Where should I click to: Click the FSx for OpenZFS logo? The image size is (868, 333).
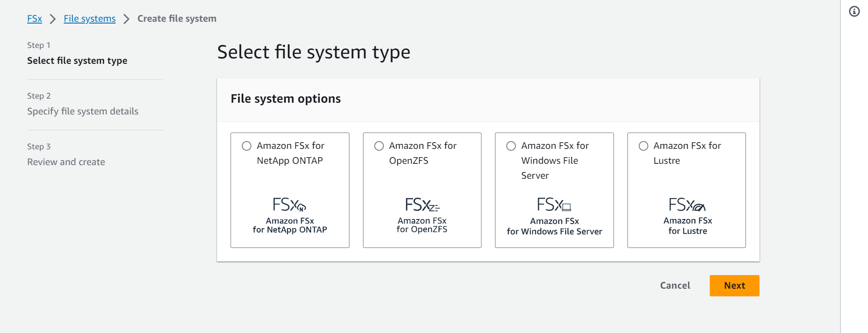click(x=422, y=215)
